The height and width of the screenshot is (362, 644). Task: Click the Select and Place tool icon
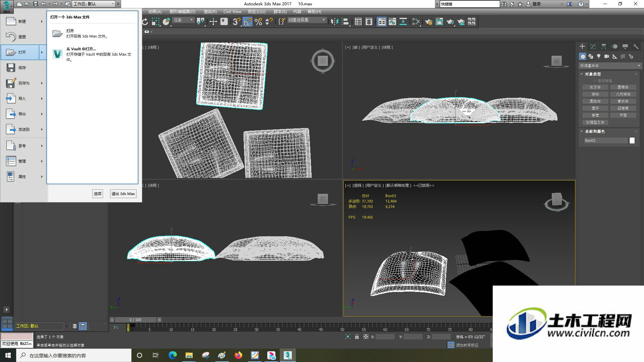coord(166,22)
